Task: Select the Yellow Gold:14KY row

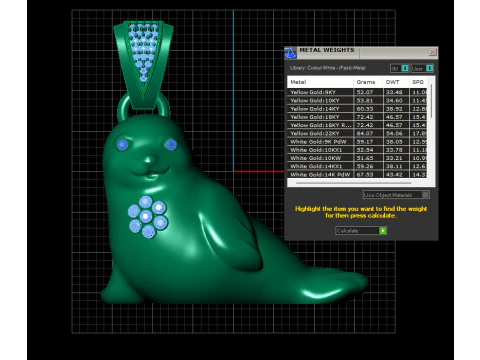Action: (357, 109)
